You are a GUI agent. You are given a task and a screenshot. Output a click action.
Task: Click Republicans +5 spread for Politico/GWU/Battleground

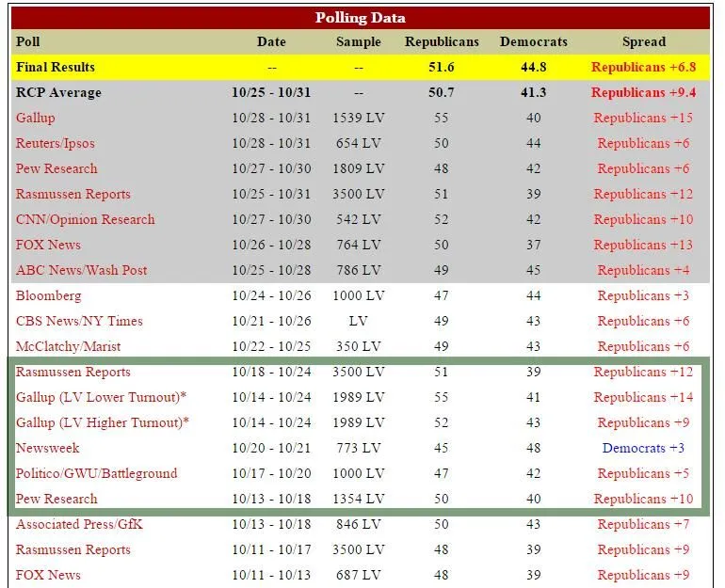pyautogui.click(x=643, y=473)
